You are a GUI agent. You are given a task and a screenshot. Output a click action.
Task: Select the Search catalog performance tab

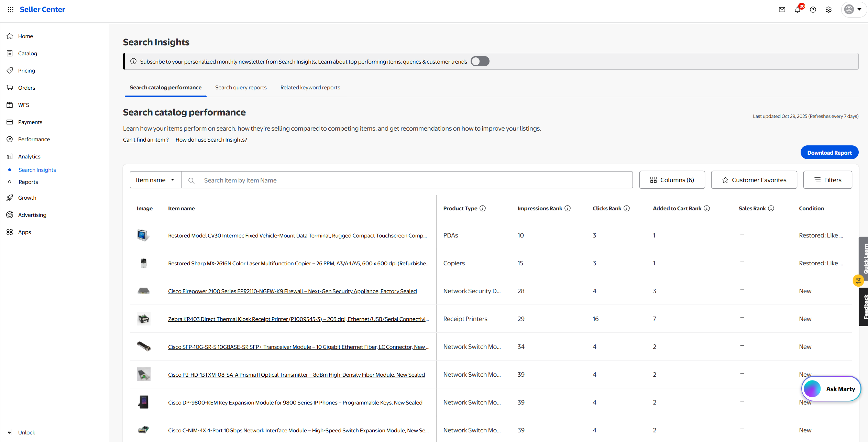[166, 88]
